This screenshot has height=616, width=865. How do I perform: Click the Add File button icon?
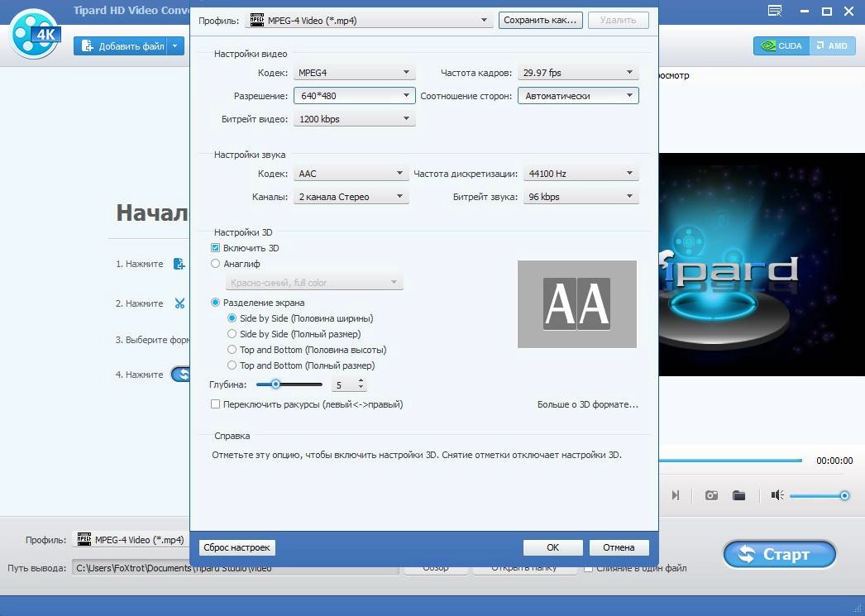click(x=87, y=46)
